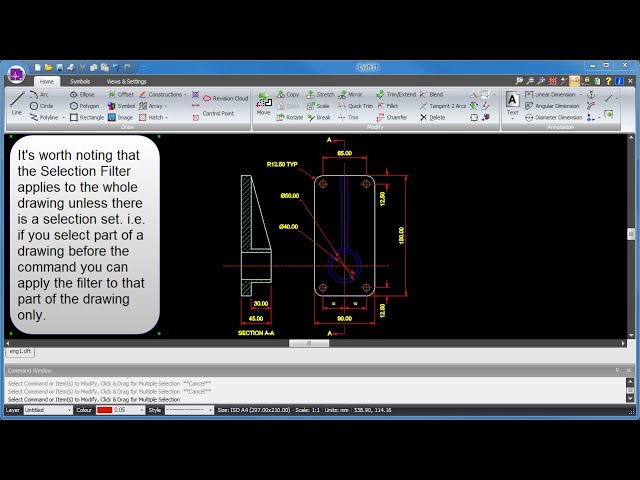Click the horizontal scrollbar thumb

click(x=309, y=343)
